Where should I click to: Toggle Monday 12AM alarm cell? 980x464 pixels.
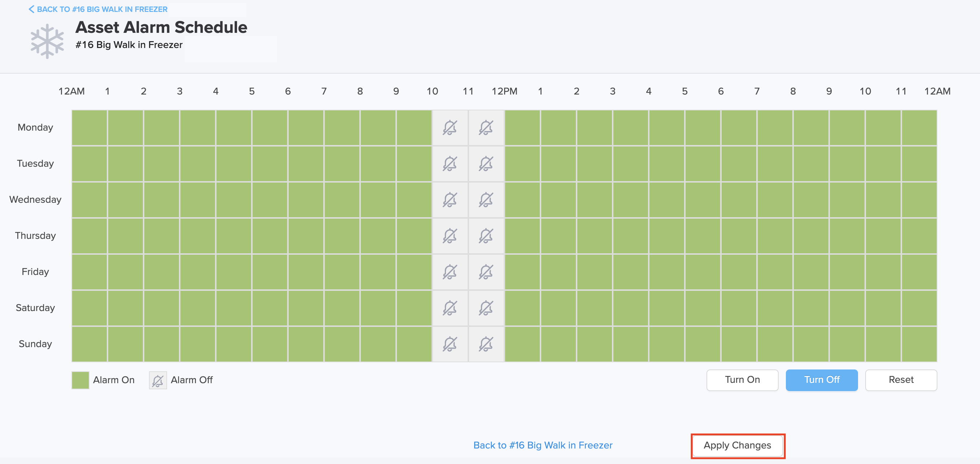tap(89, 128)
